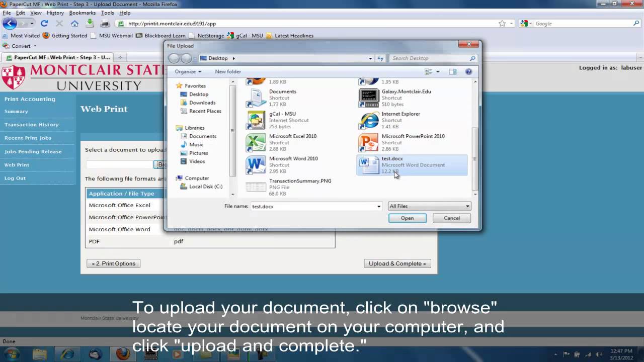Go back to 2. Print Options
This screenshot has width=644, height=362.
pyautogui.click(x=113, y=263)
